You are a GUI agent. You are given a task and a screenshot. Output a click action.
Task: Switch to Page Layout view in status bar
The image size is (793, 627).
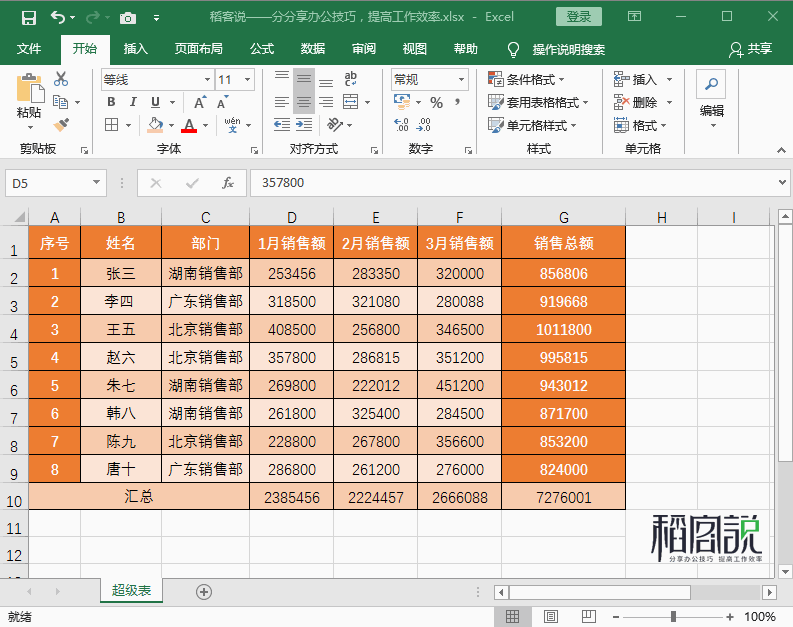point(550,616)
